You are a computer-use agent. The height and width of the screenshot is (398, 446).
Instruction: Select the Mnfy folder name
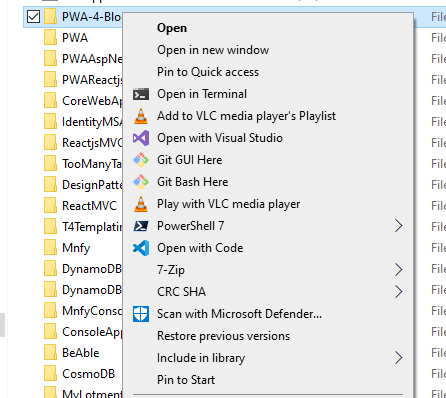[x=76, y=248]
